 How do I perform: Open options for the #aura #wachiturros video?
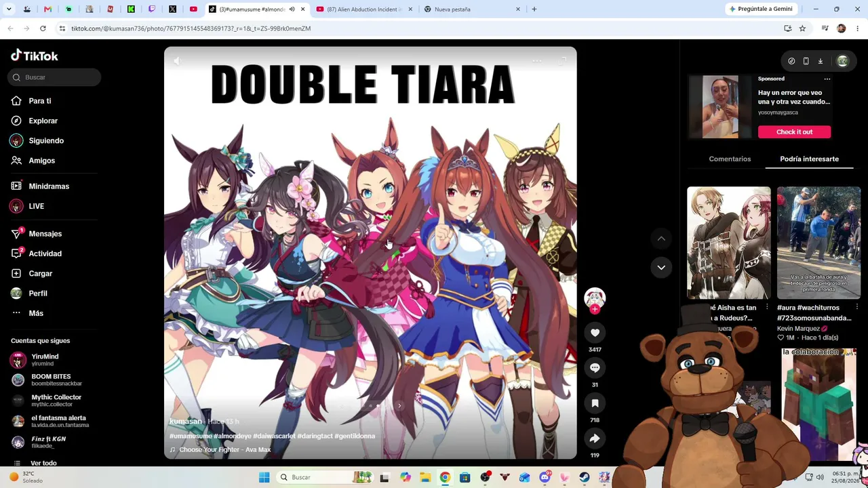857,308
